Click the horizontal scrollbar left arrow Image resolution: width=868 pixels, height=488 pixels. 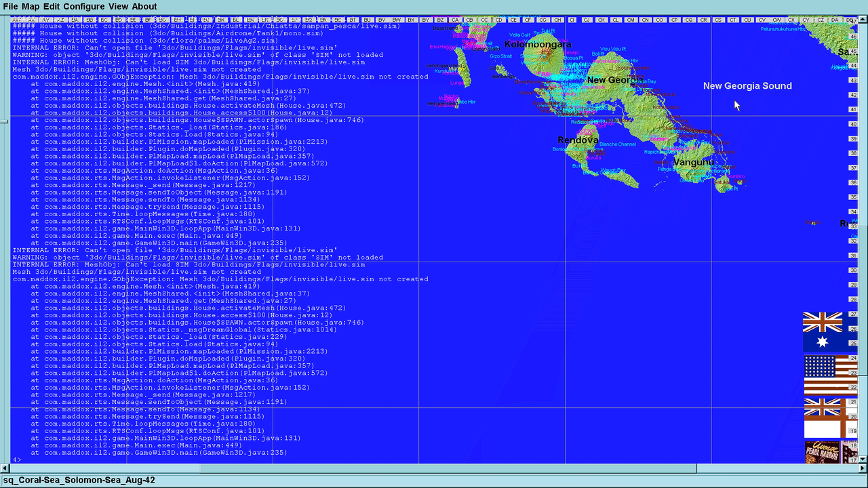pyautogui.click(x=5, y=468)
